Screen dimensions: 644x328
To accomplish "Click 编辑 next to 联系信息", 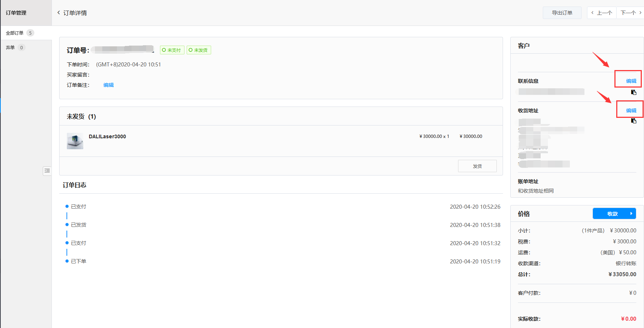I will point(631,81).
